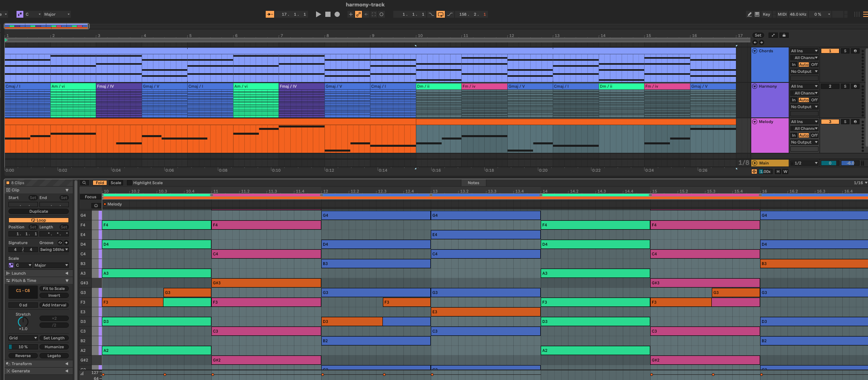868x380 pixels.
Task: Arm the Arrangement Record circle button
Action: coord(337,14)
